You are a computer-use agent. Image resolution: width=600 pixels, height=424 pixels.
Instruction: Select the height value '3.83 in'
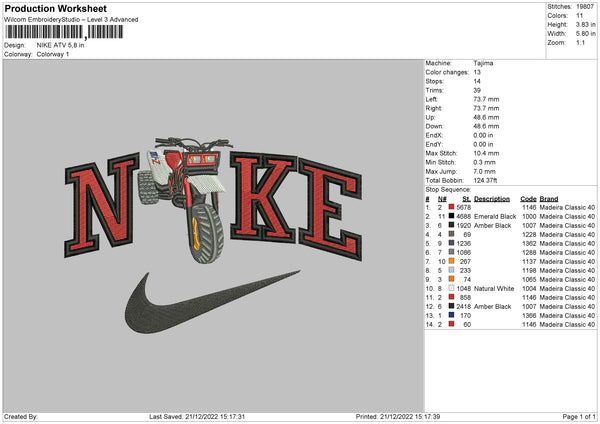pos(585,24)
